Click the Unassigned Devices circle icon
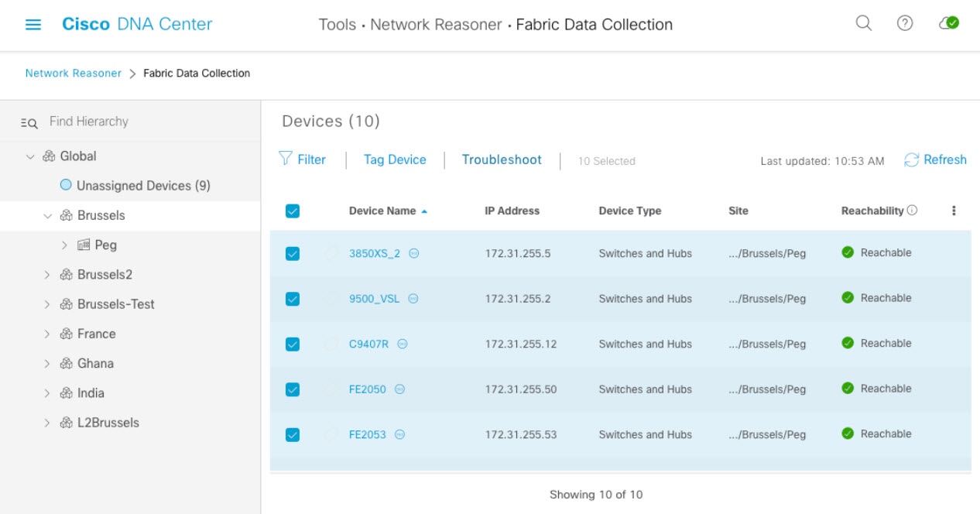980x514 pixels. point(66,185)
